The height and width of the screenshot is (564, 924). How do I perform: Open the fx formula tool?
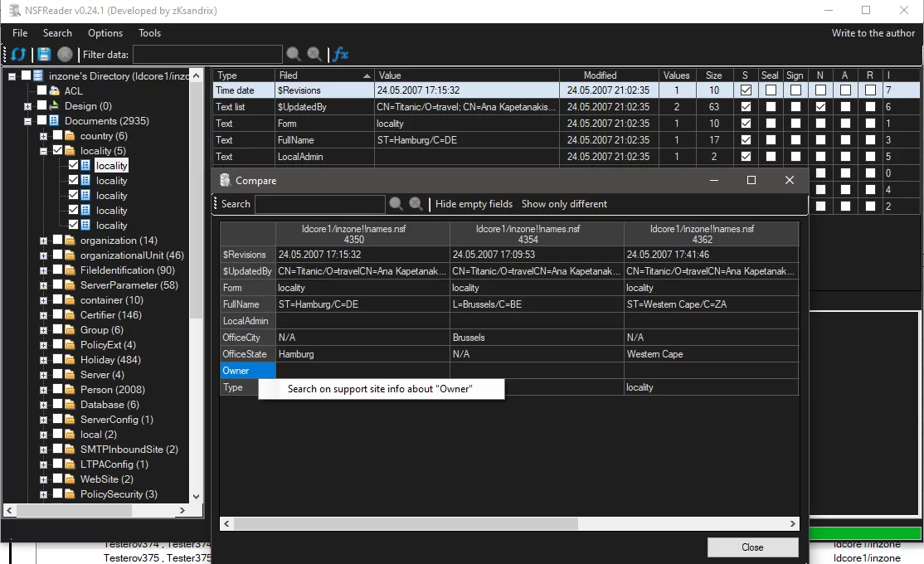(340, 55)
